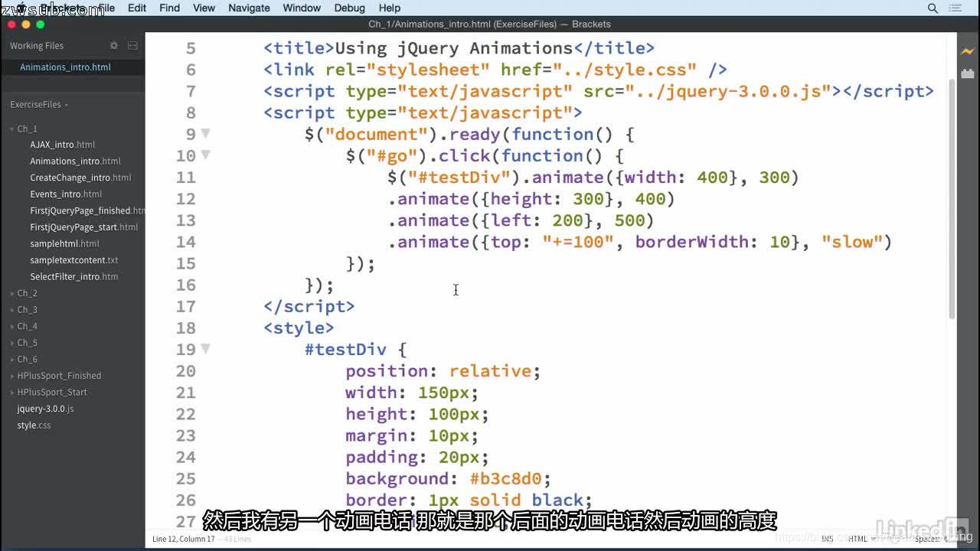Viewport: 980px width, 551px height.
Task: Click line number 20 in gutter
Action: pyautogui.click(x=185, y=371)
